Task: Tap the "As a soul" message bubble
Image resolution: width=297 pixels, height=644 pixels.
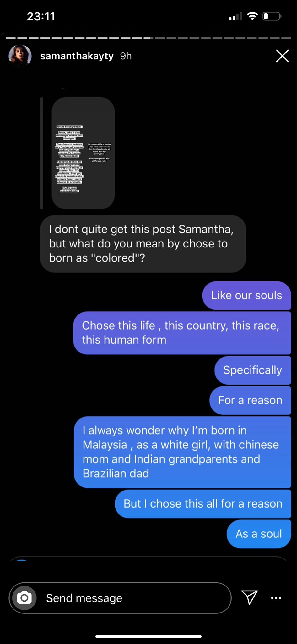Action: (x=259, y=534)
